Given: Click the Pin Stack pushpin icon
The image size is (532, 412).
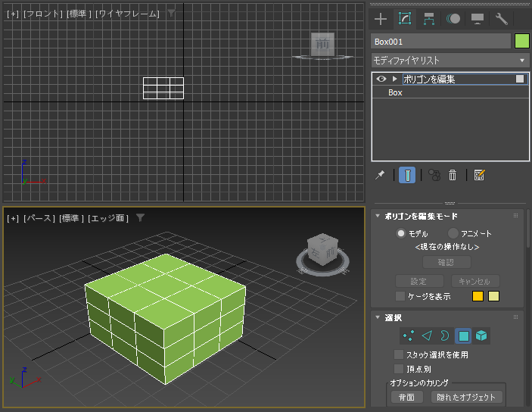Looking at the screenshot, I should [x=380, y=175].
